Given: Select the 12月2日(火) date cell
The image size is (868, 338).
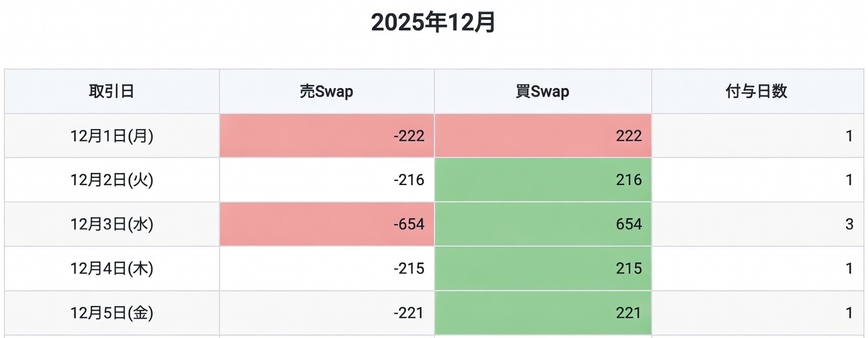Looking at the screenshot, I should pyautogui.click(x=111, y=180).
